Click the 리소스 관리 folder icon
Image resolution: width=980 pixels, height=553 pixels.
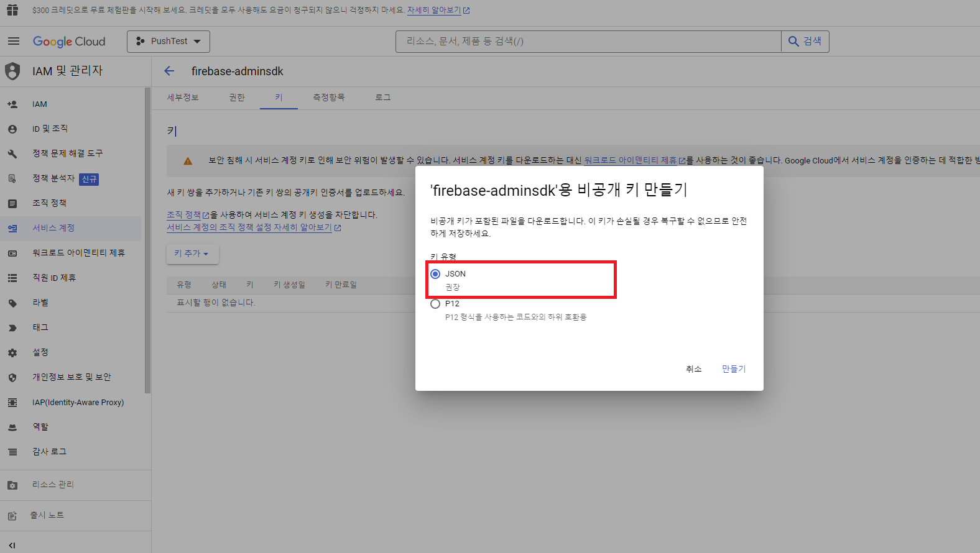pyautogui.click(x=12, y=485)
